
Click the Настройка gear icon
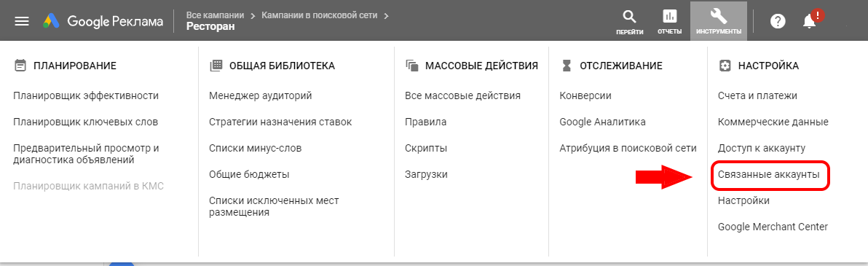(725, 66)
